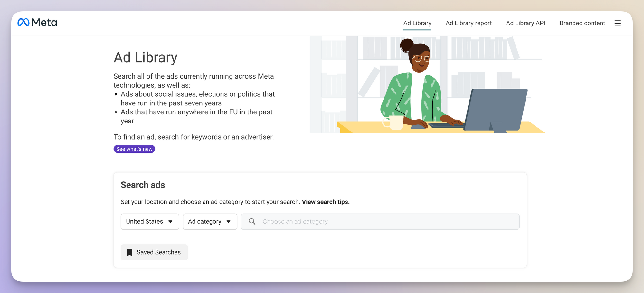Image resolution: width=644 pixels, height=293 pixels.
Task: Switch to the Ad Library tab
Action: [x=417, y=23]
